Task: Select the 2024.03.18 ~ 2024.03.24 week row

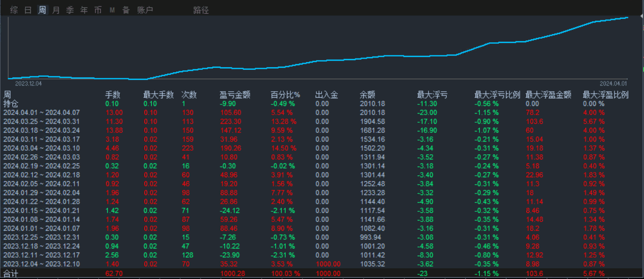Action: pos(322,130)
